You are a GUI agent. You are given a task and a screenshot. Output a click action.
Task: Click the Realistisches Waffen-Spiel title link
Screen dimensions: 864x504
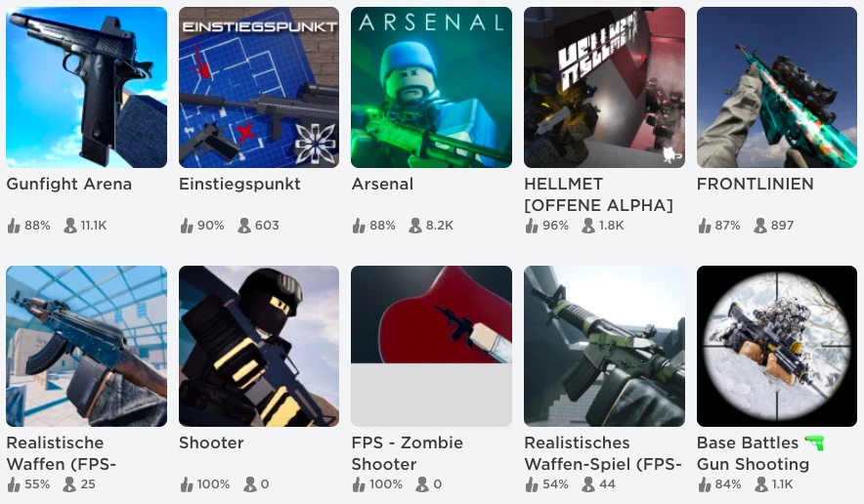pos(603,453)
